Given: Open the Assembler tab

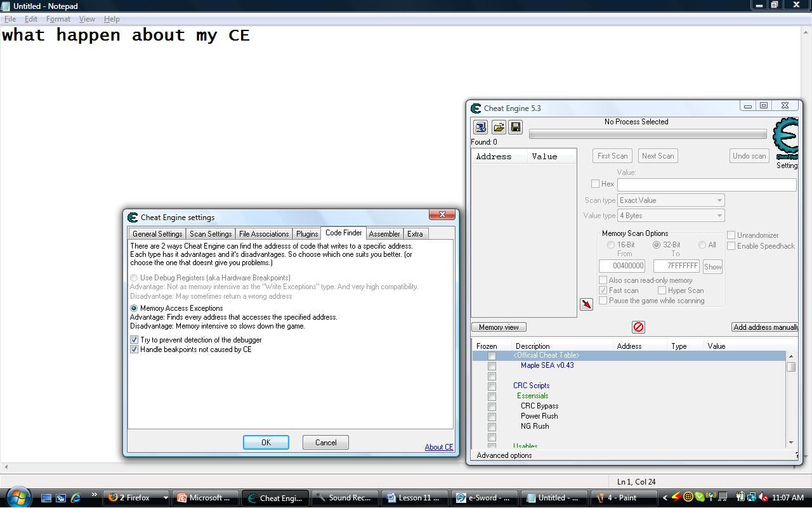Looking at the screenshot, I should point(384,234).
